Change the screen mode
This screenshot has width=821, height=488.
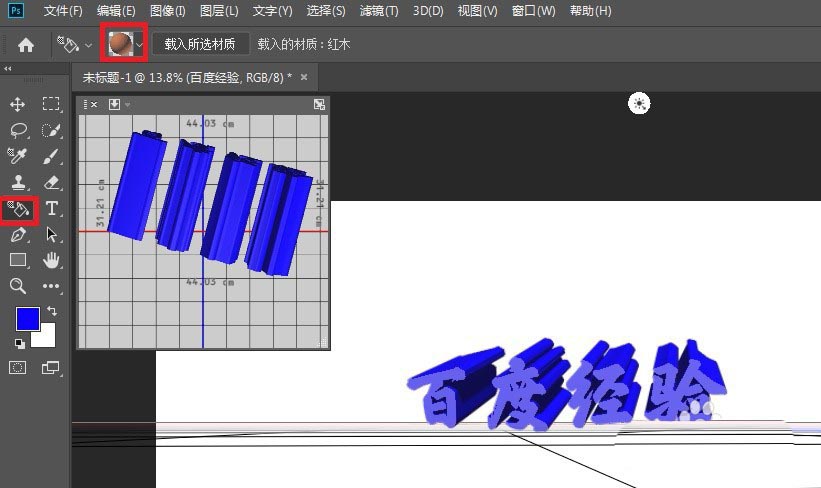click(x=51, y=368)
